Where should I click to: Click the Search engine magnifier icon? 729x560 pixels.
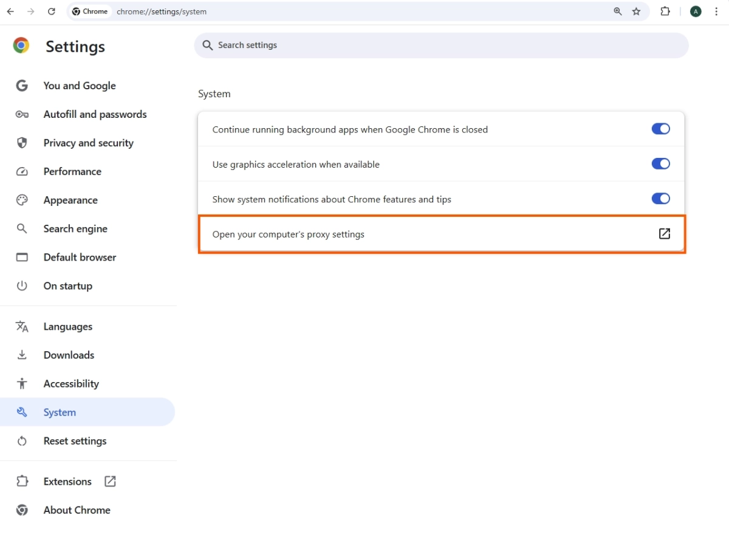(22, 228)
